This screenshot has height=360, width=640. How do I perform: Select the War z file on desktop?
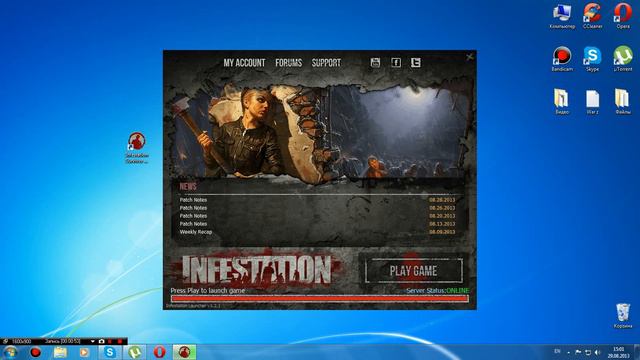point(592,102)
